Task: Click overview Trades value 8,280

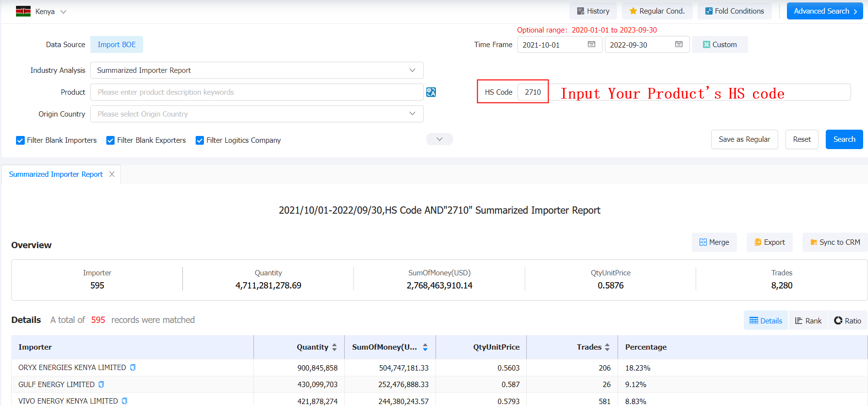Action: click(x=782, y=286)
